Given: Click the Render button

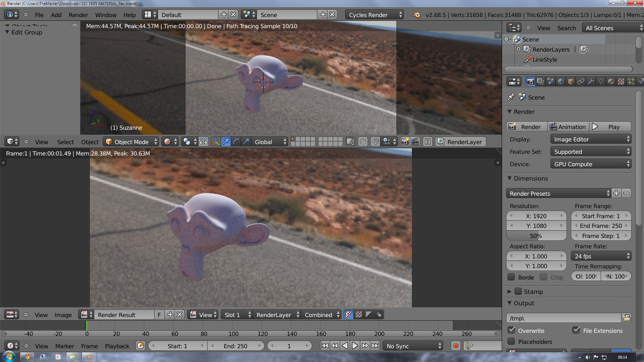Looking at the screenshot, I should 527,127.
